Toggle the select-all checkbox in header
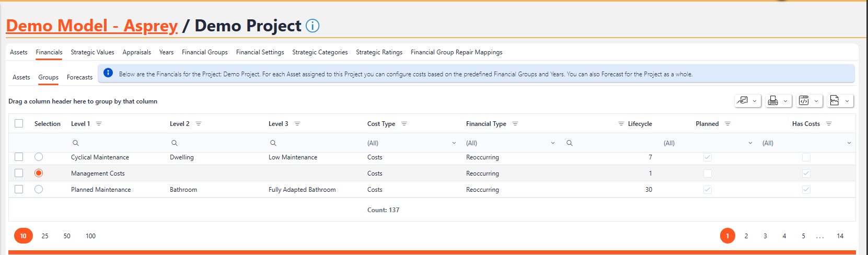 [x=19, y=123]
